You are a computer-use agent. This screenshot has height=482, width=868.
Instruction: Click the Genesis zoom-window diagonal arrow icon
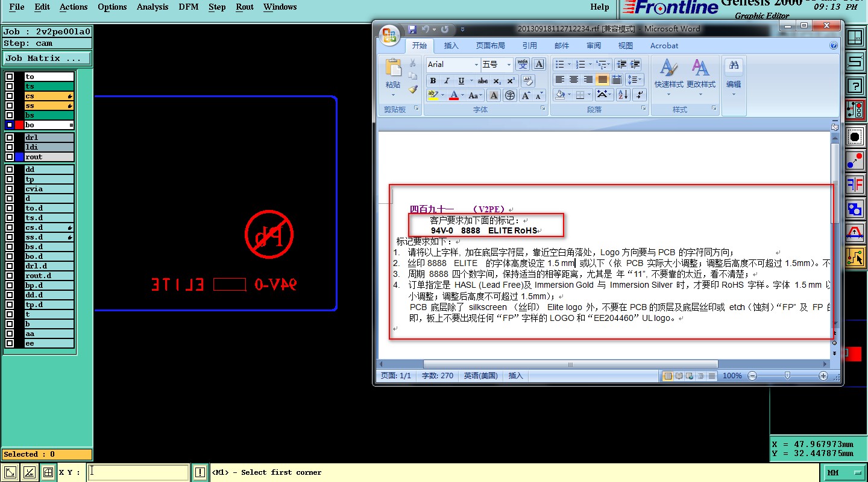tap(10, 472)
